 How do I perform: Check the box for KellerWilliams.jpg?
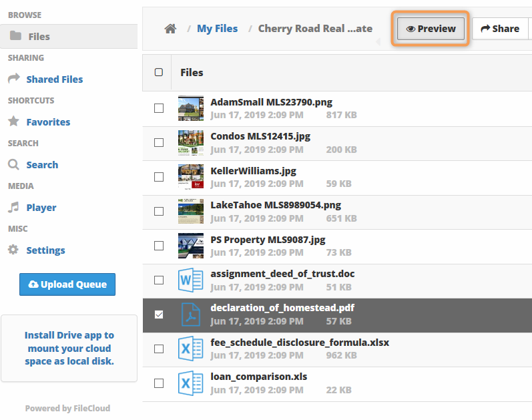(x=158, y=177)
